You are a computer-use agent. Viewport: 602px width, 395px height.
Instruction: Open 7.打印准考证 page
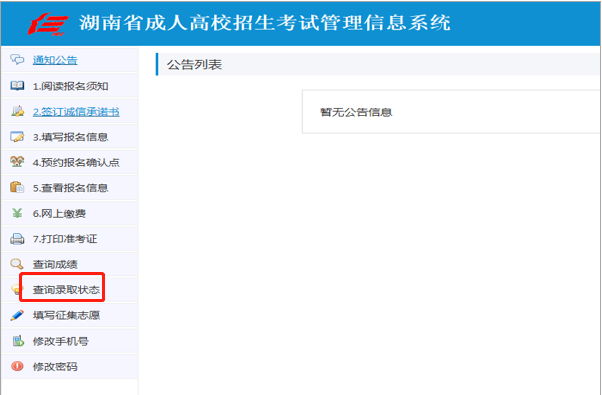(x=65, y=239)
